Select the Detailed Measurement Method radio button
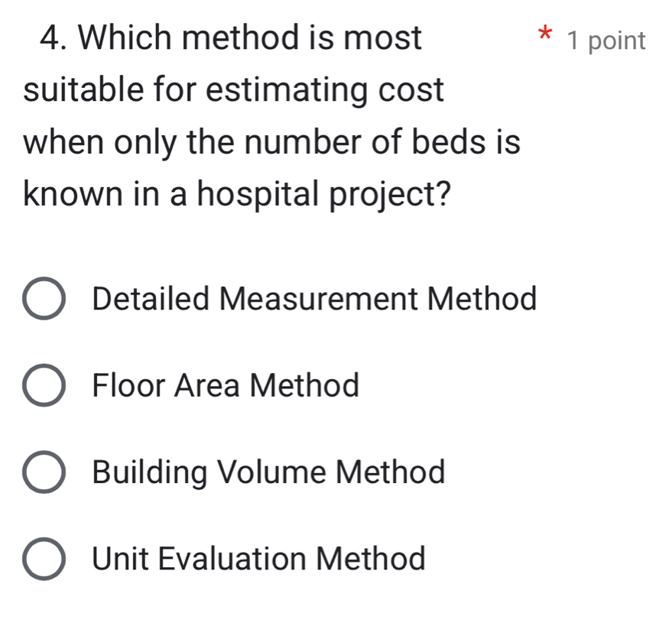 (44, 298)
